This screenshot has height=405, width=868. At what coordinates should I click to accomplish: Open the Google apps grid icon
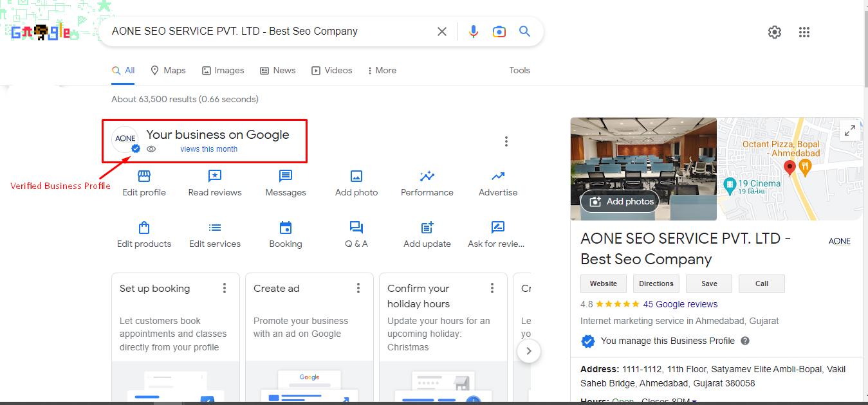click(x=804, y=32)
